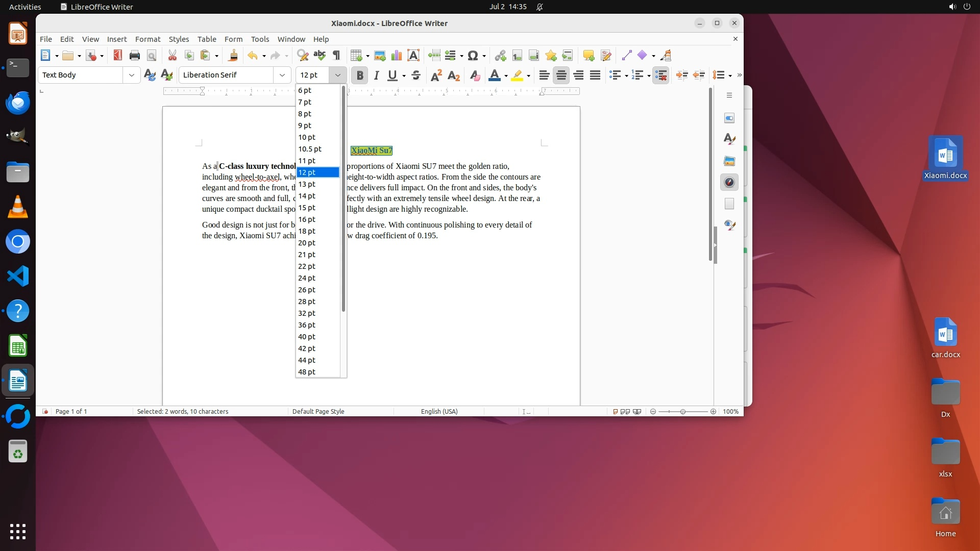Open sidebar Gallery icon
Screen dimensions: 980x551
[x=729, y=161]
